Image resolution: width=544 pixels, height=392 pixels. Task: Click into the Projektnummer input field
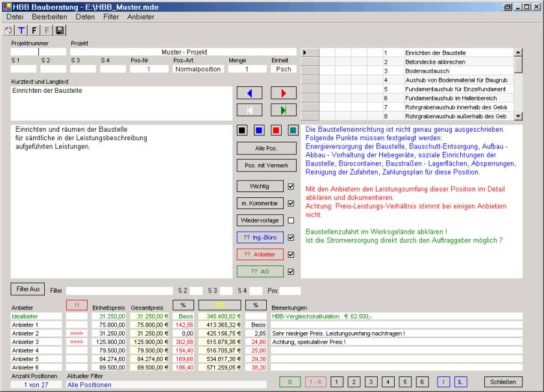point(38,52)
